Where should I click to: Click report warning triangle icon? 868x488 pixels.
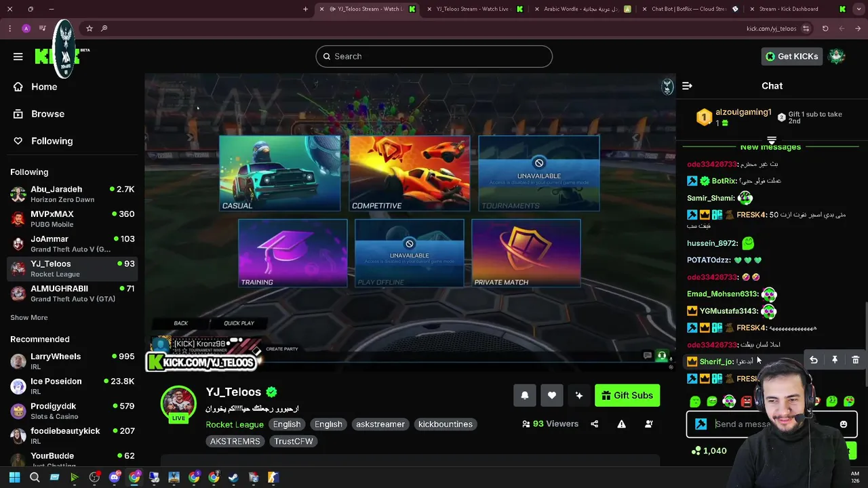622,424
